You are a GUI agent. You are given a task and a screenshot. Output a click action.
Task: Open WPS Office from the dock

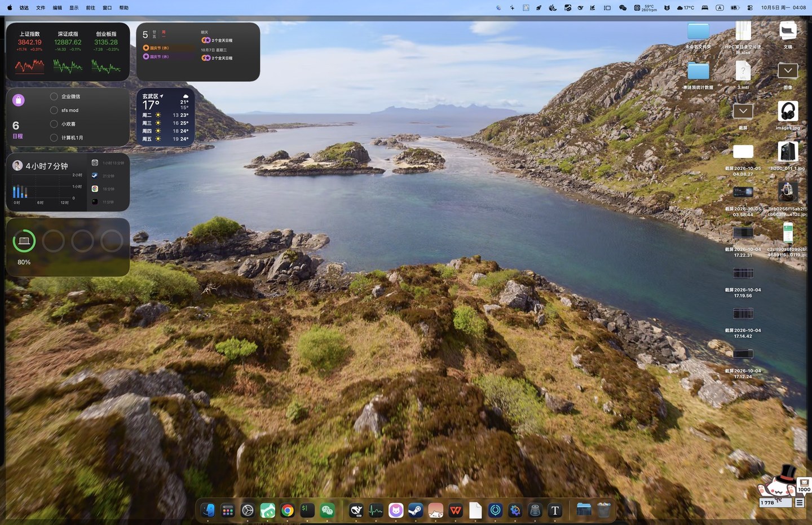pyautogui.click(x=456, y=510)
